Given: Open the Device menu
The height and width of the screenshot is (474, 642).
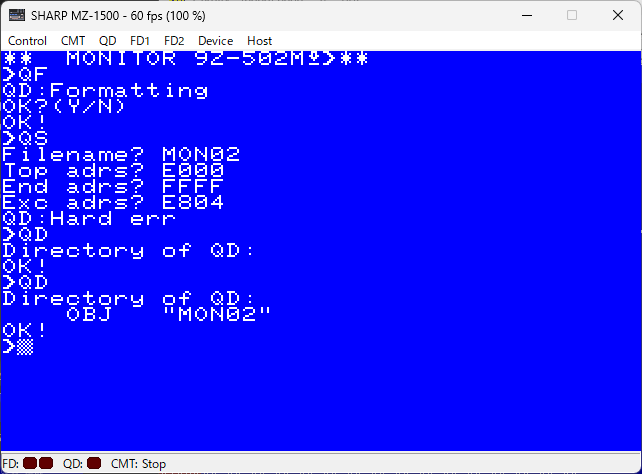Looking at the screenshot, I should coord(215,41).
